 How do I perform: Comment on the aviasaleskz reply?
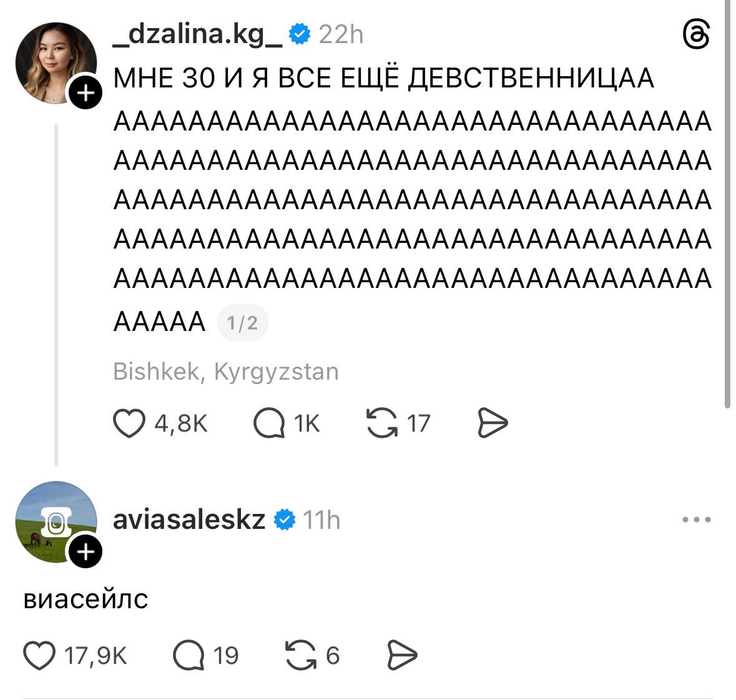coord(189,656)
